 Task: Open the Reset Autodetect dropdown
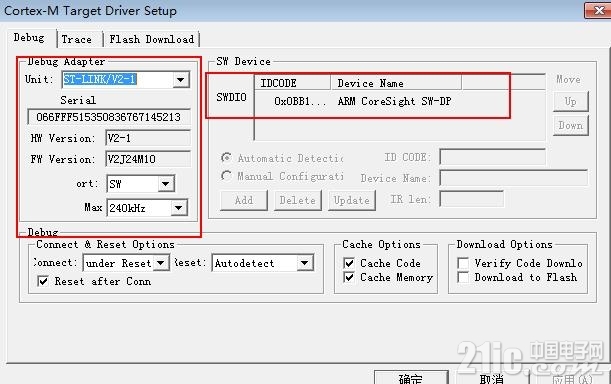pyautogui.click(x=305, y=263)
